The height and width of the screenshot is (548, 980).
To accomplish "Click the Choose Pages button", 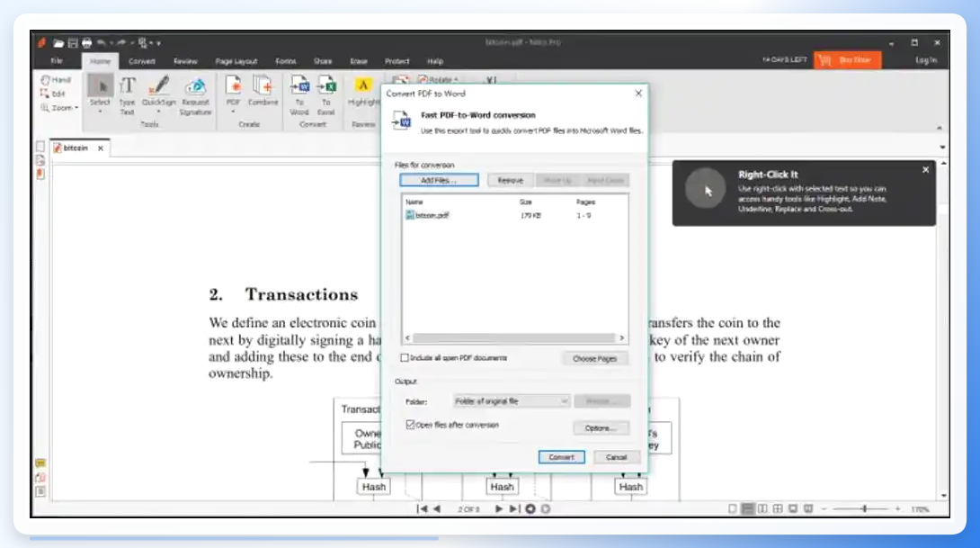I will pos(595,358).
